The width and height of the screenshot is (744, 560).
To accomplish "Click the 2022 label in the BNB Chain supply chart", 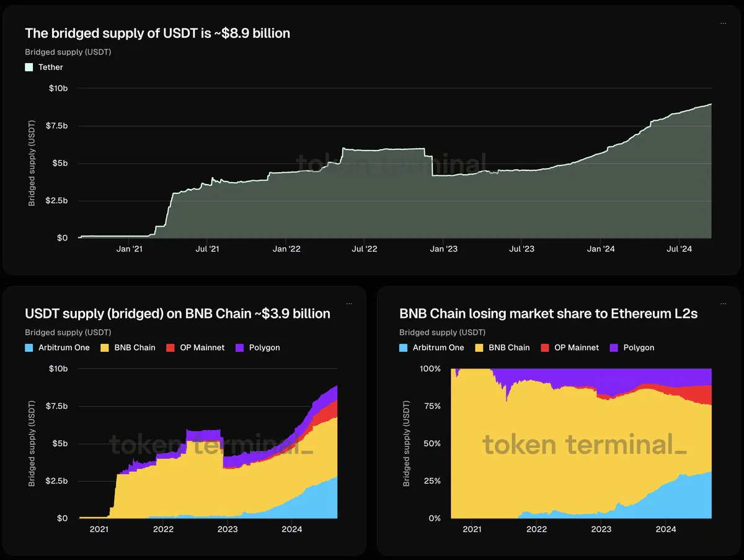I will pyautogui.click(x=164, y=529).
